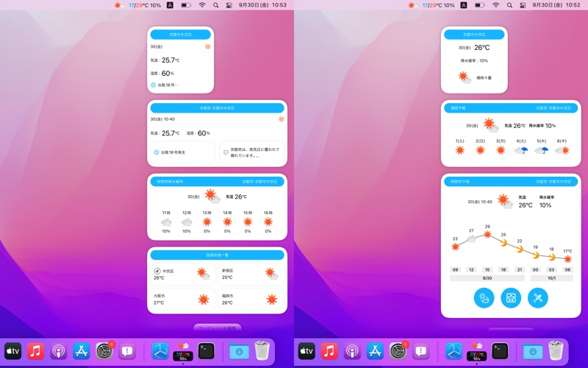Image resolution: width=588 pixels, height=368 pixels.
Task: Open Control Center in the menu bar showing 10:53
Action: coord(229,5)
